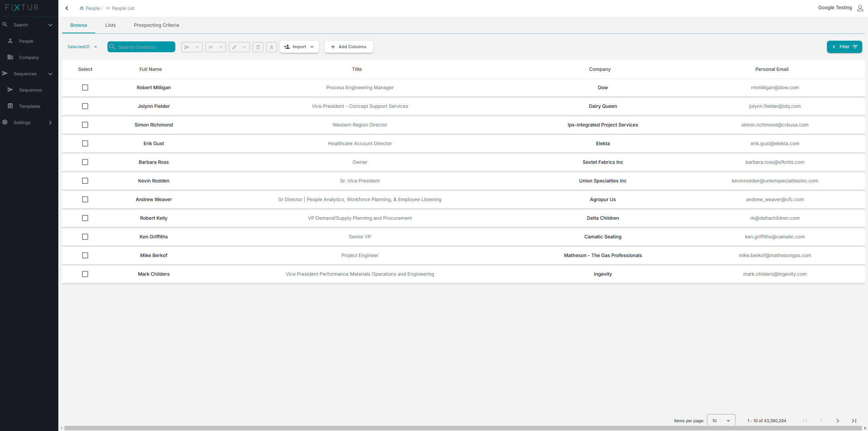Open the Prospecting Criteria tab
Image resolution: width=868 pixels, height=431 pixels.
pyautogui.click(x=156, y=25)
